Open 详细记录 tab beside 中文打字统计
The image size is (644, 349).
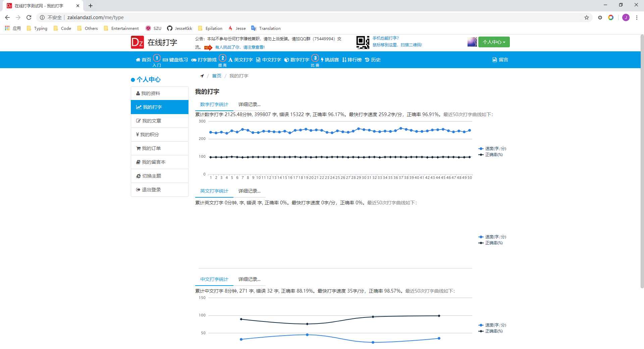(x=249, y=279)
